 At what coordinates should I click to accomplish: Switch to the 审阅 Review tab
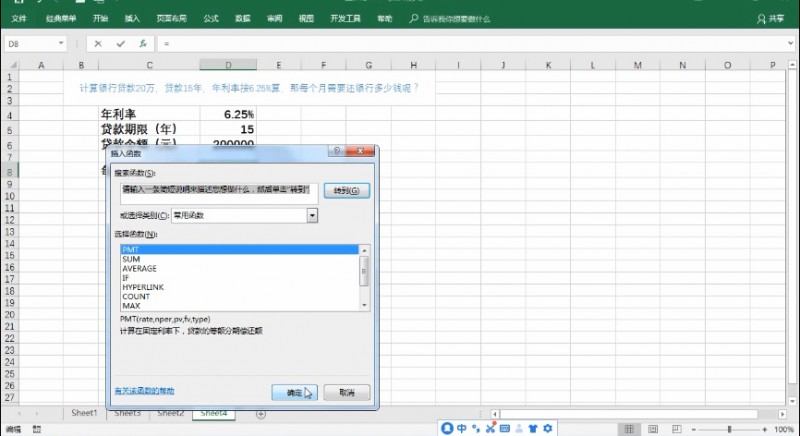pyautogui.click(x=274, y=18)
